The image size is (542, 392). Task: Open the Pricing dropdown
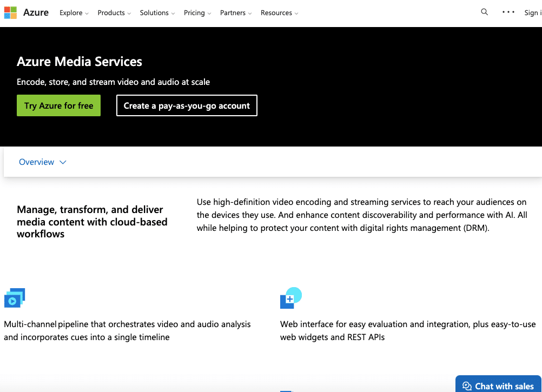click(x=197, y=13)
